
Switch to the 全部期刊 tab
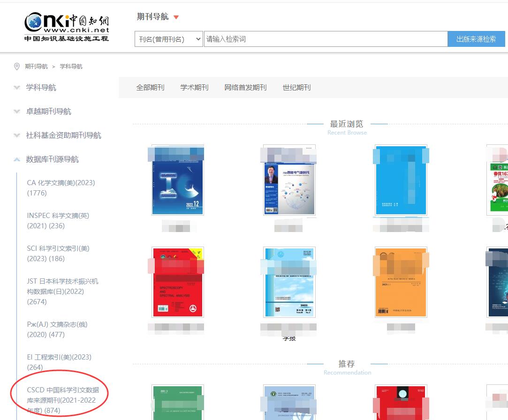(150, 88)
